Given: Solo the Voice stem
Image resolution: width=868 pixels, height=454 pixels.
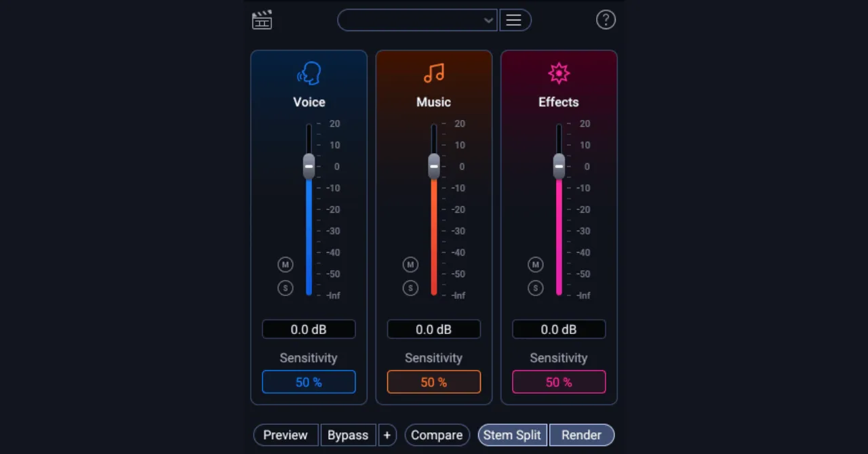Looking at the screenshot, I should [x=285, y=288].
